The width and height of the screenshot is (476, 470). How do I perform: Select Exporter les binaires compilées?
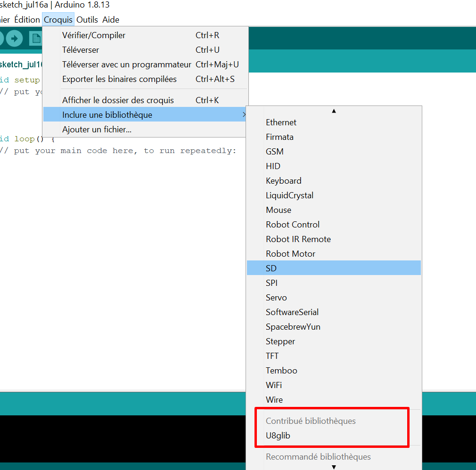tap(146, 79)
